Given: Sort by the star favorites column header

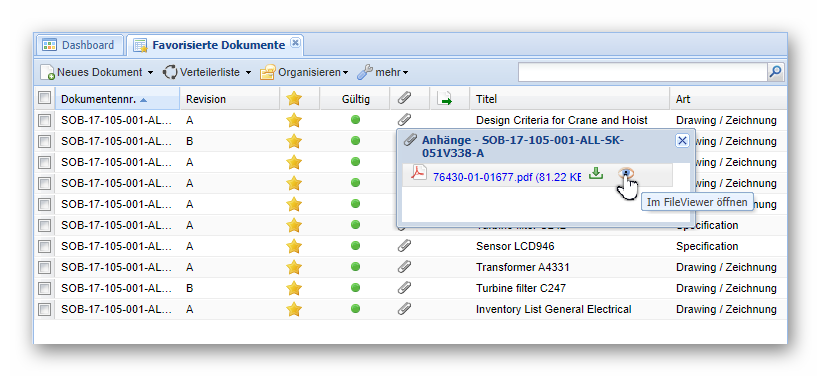Looking at the screenshot, I should coord(294,99).
